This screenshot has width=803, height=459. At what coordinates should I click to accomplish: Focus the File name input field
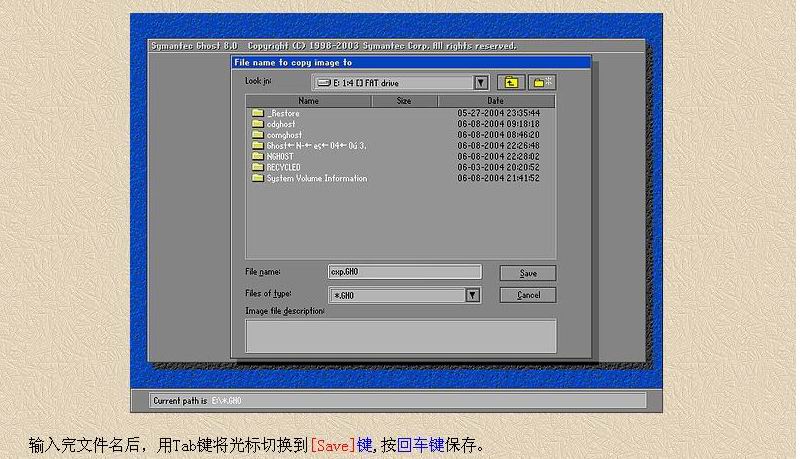[405, 272]
